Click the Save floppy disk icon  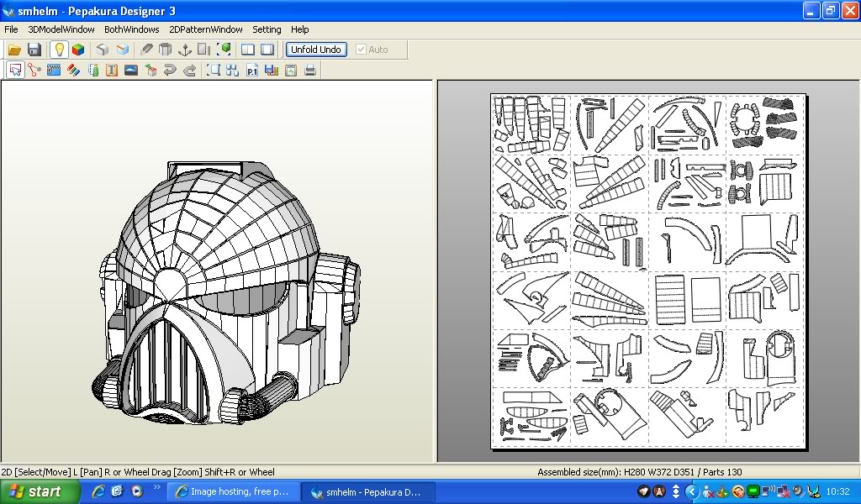click(x=34, y=50)
